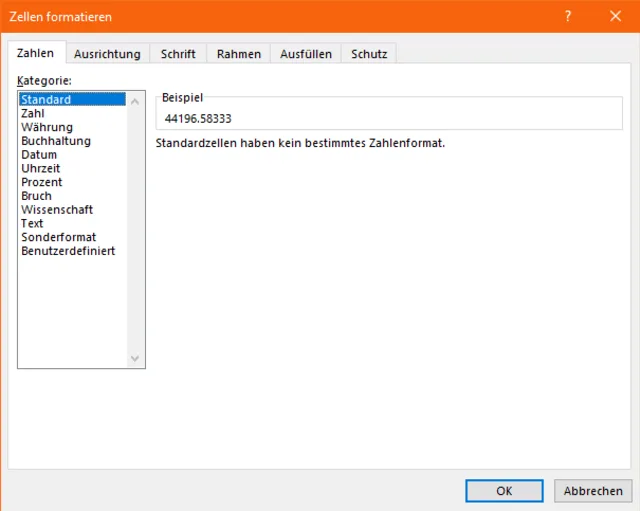
Task: Select Standard in the category list
Action: click(72, 99)
